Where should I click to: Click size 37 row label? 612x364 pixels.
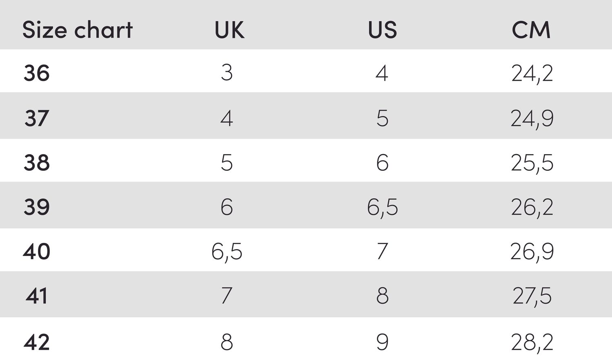(37, 118)
